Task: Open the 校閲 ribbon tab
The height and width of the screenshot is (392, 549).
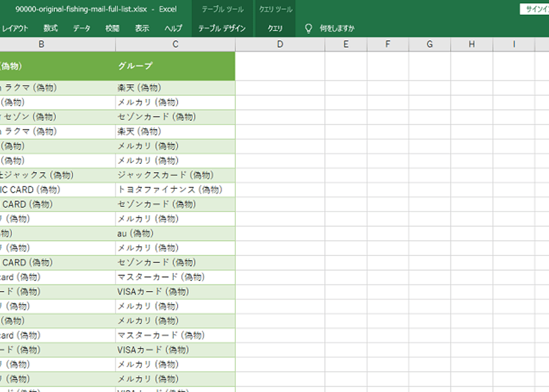Action: pos(112,29)
